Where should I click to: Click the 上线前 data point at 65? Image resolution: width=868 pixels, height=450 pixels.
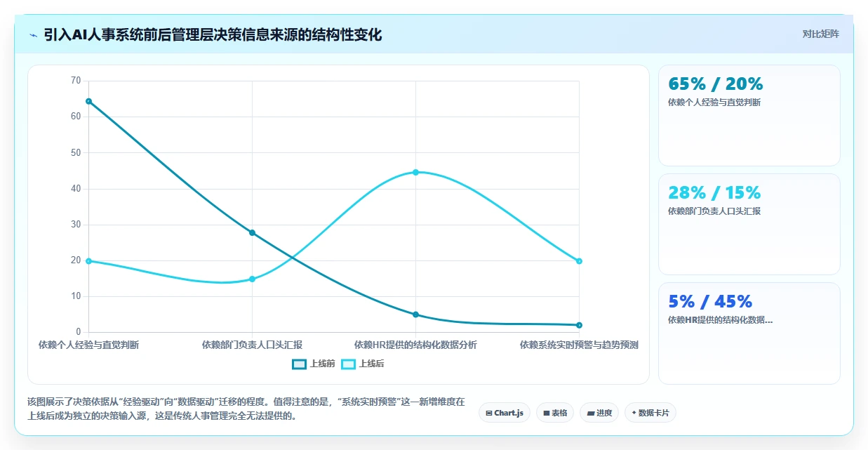pos(88,101)
